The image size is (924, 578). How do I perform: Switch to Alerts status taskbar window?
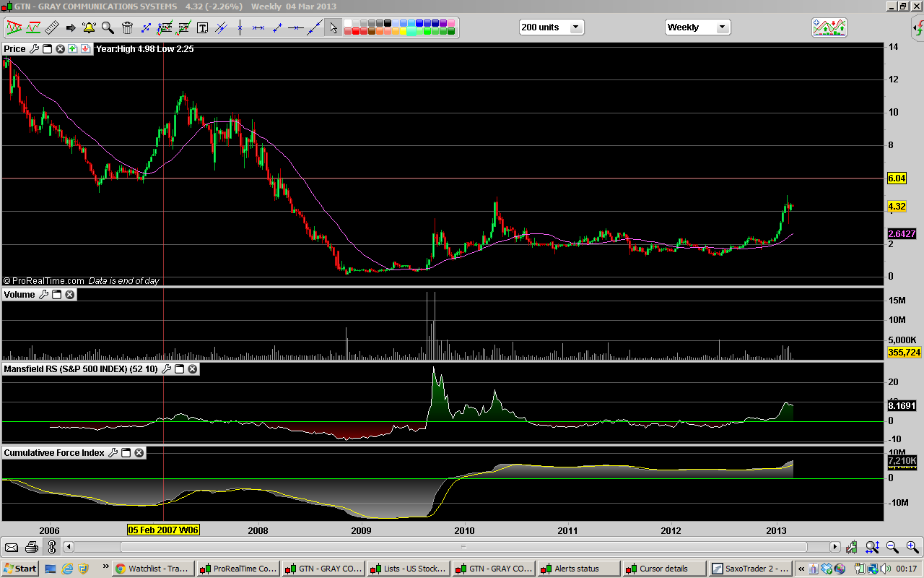pos(577,569)
